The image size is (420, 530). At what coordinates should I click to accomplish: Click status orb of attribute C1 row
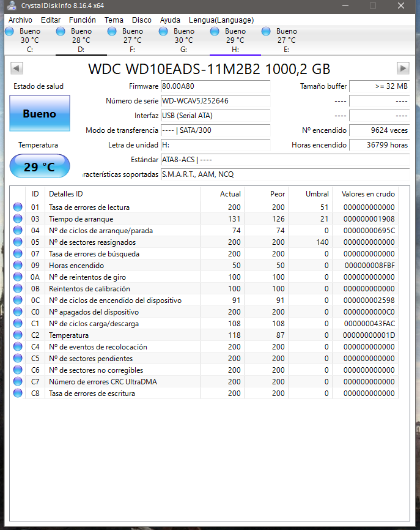pos(18,324)
